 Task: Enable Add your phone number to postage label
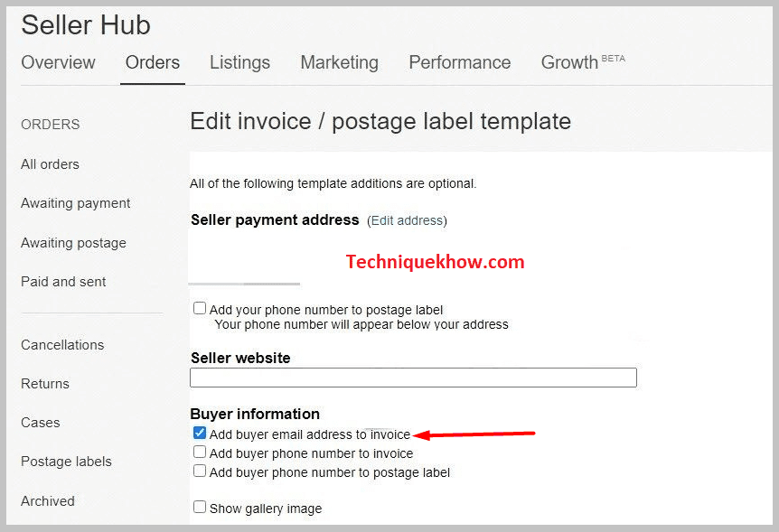[x=200, y=309]
